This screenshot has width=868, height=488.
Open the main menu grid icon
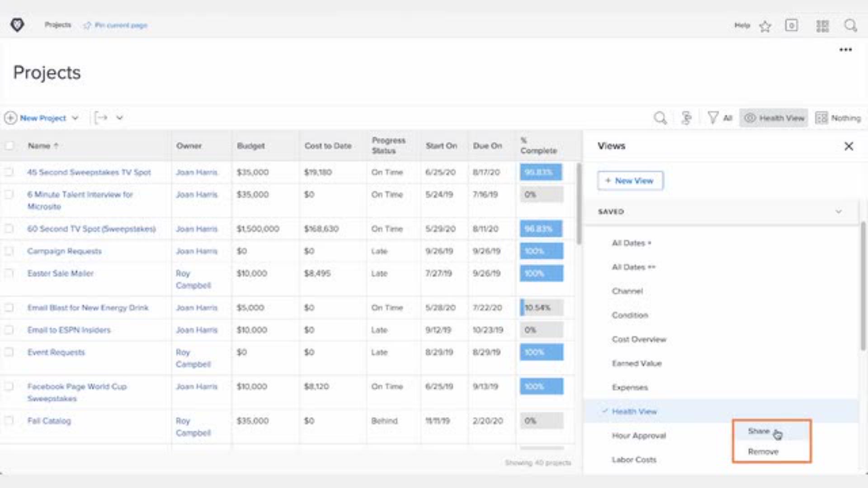(822, 26)
